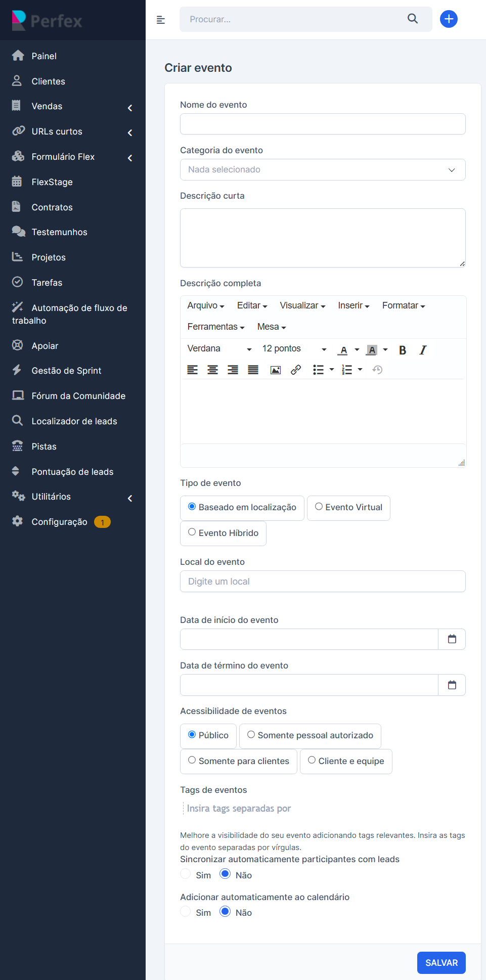
Task: Toggle bold formatting in editor
Action: 403,350
